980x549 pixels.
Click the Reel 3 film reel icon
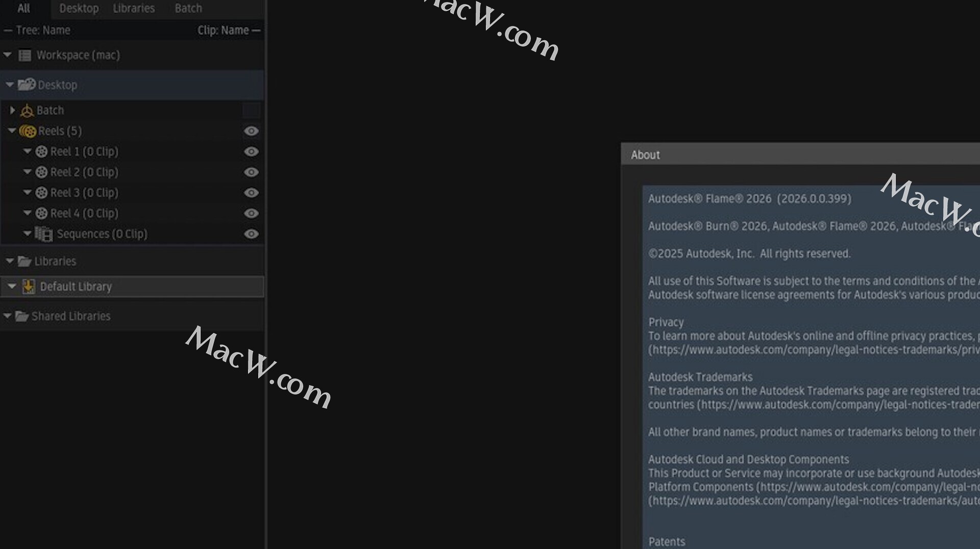pos(41,192)
